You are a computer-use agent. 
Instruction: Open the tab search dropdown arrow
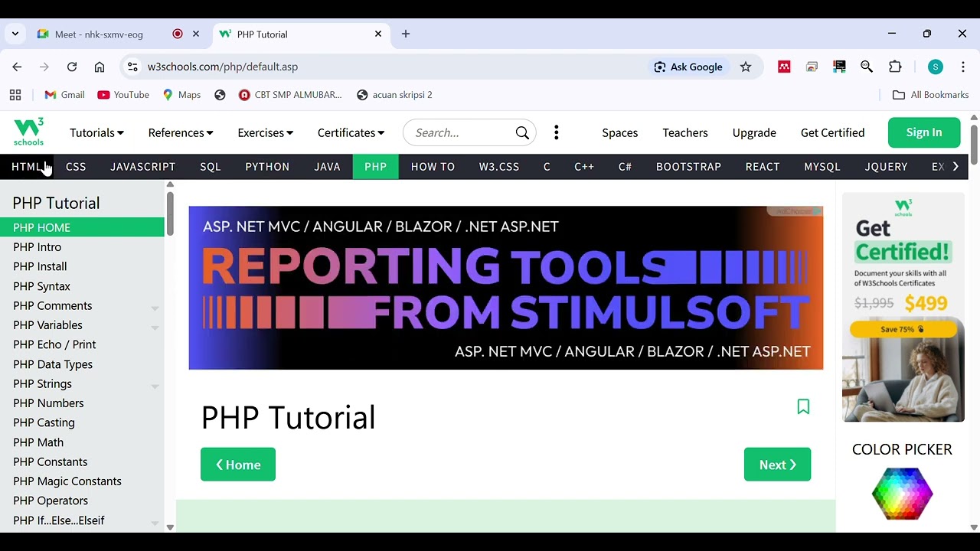pyautogui.click(x=15, y=34)
